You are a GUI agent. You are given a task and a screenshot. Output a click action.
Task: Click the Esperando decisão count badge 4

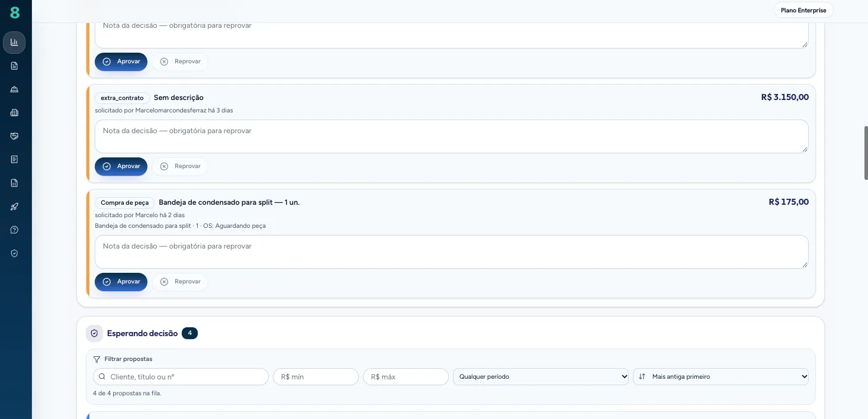pyautogui.click(x=189, y=333)
